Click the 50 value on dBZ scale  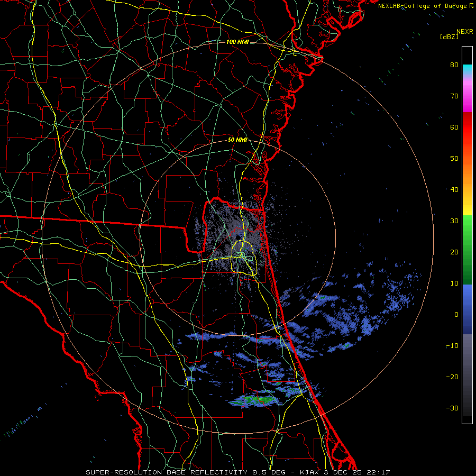tap(454, 159)
